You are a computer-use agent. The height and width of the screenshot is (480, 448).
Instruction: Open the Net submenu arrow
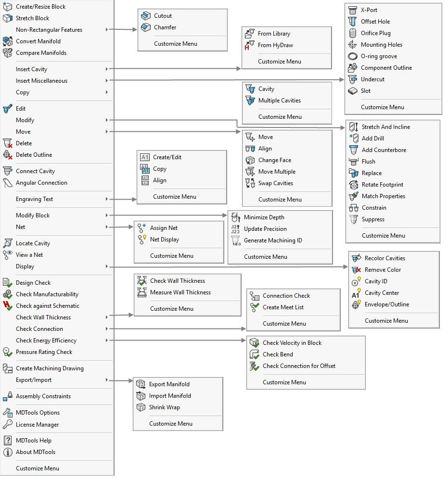coord(106,227)
